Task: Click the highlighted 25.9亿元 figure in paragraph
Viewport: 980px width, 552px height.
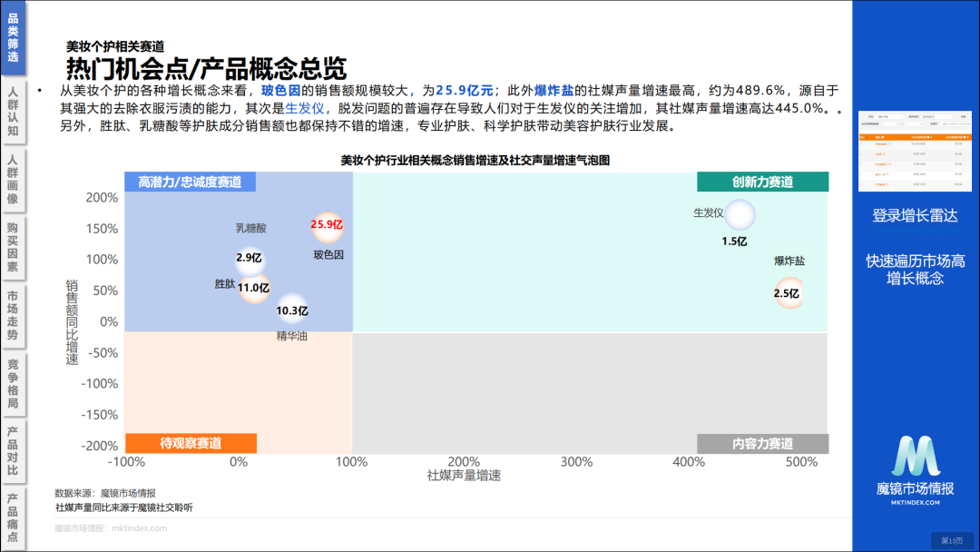Action: (465, 91)
